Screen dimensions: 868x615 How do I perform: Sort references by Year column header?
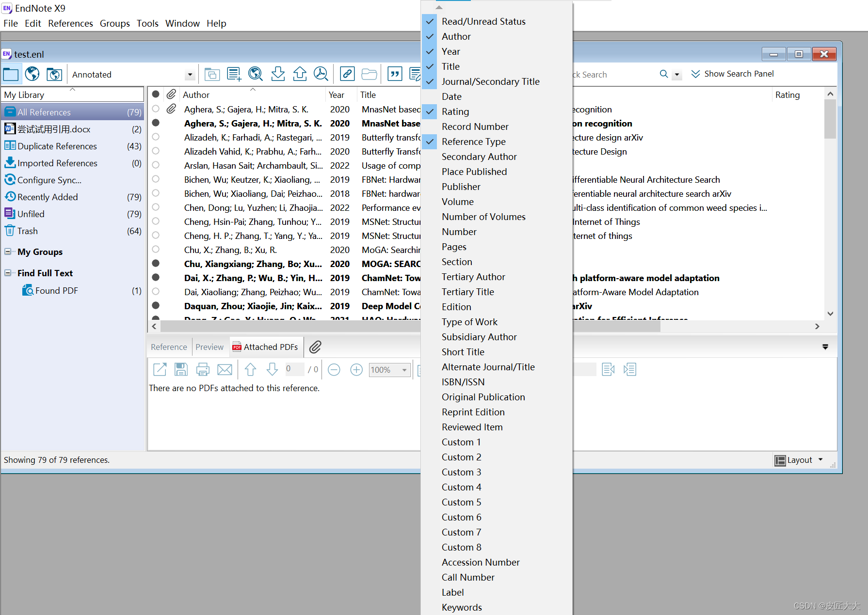[337, 95]
